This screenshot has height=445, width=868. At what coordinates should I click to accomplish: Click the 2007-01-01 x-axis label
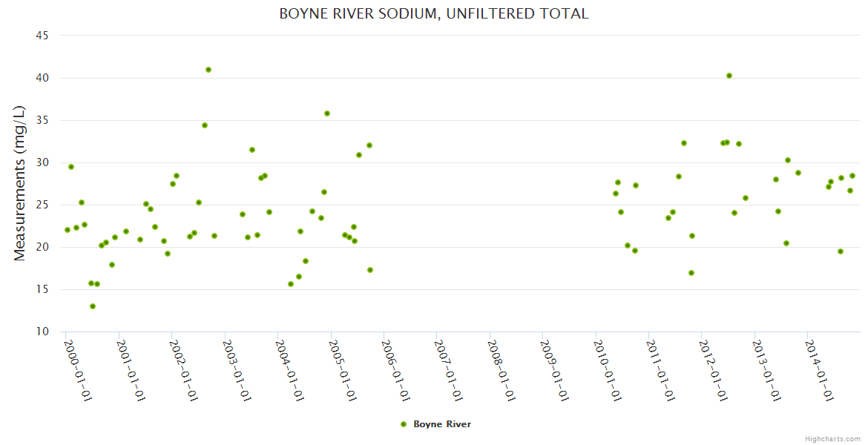point(449,369)
